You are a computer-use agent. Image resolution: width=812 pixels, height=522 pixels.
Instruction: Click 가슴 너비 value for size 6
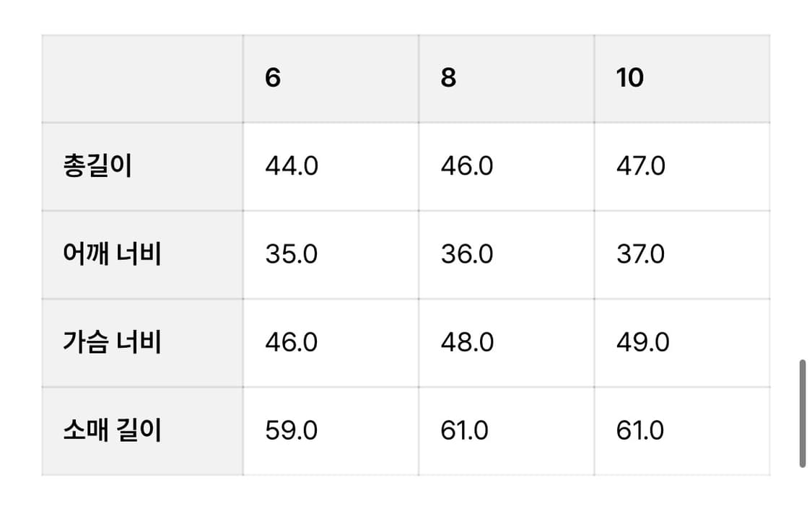291,342
